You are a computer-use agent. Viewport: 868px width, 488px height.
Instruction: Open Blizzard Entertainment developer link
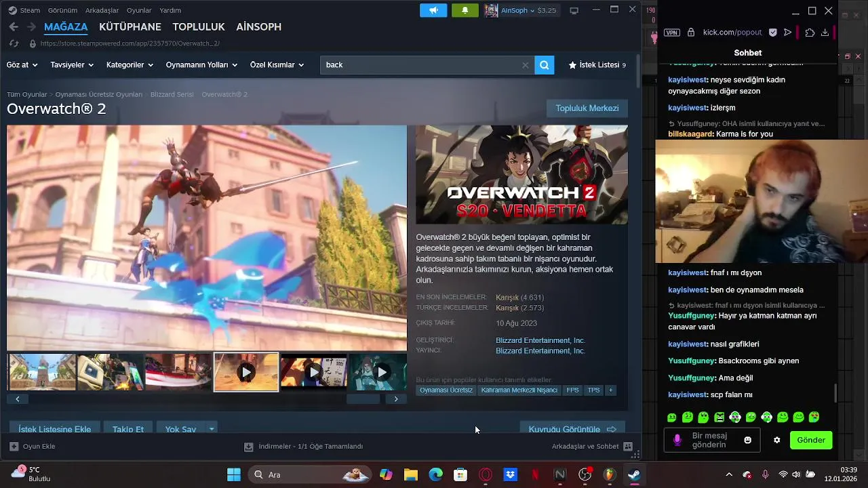pyautogui.click(x=540, y=341)
